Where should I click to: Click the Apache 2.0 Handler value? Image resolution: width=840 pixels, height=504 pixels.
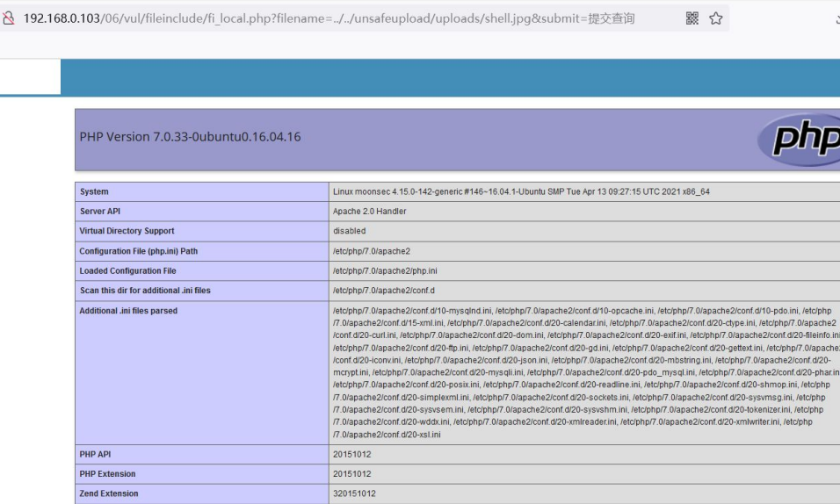[369, 212]
